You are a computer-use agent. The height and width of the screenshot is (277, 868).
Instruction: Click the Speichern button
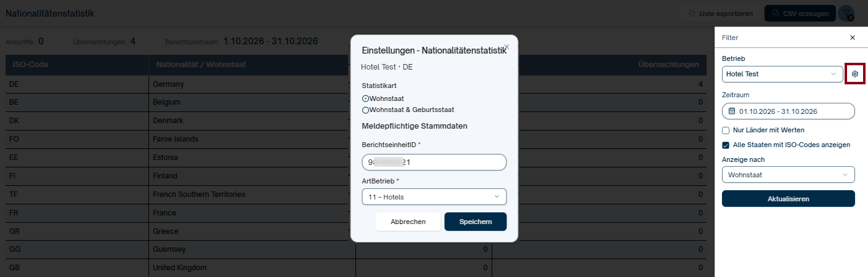[x=476, y=222]
